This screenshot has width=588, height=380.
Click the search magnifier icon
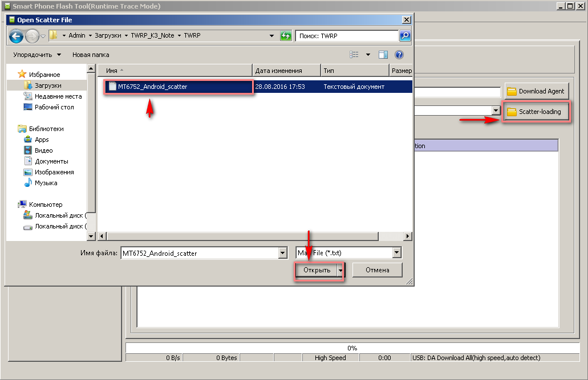[405, 36]
